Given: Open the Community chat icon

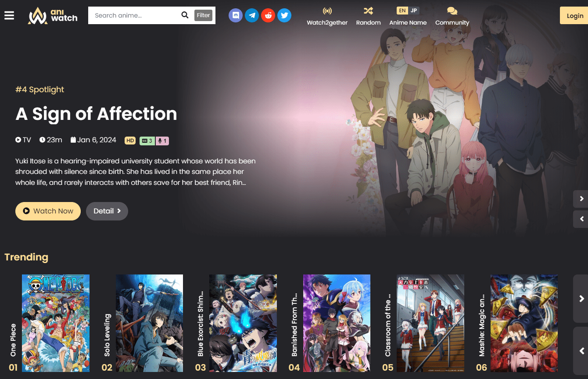Looking at the screenshot, I should (452, 16).
